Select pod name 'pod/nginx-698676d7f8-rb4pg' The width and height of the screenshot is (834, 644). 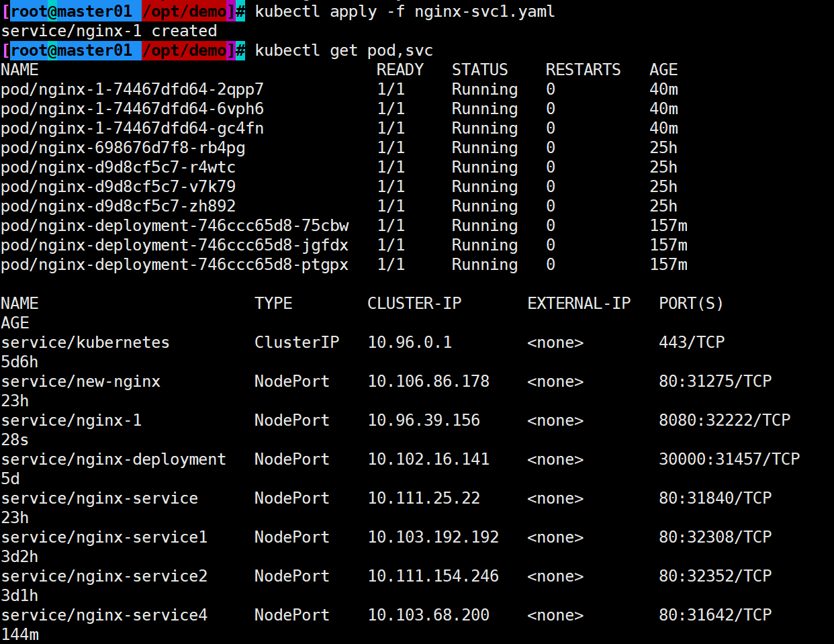coord(123,148)
